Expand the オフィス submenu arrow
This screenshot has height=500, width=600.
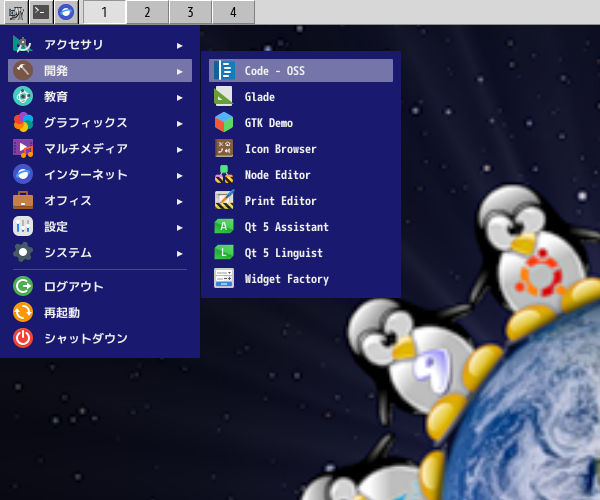[179, 202]
